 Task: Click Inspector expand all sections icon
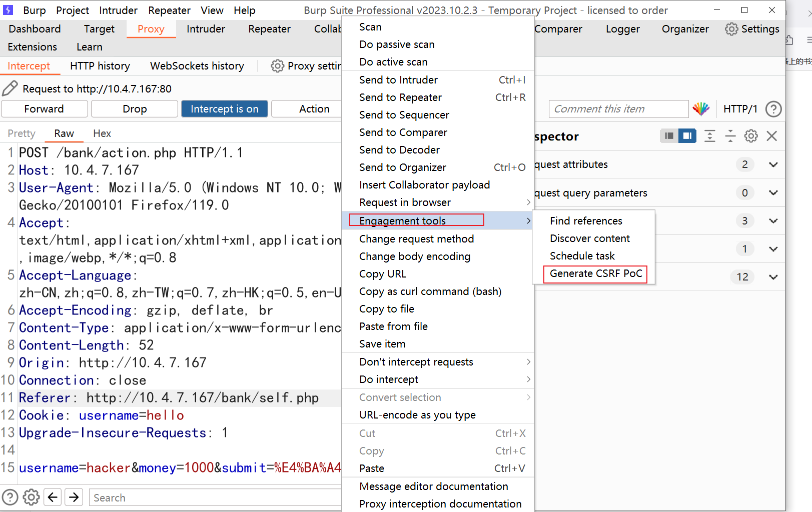[709, 136]
